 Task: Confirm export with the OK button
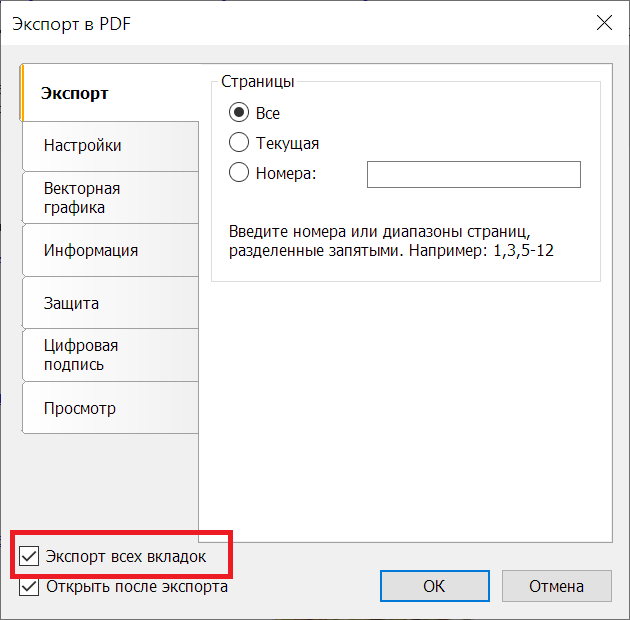click(435, 586)
